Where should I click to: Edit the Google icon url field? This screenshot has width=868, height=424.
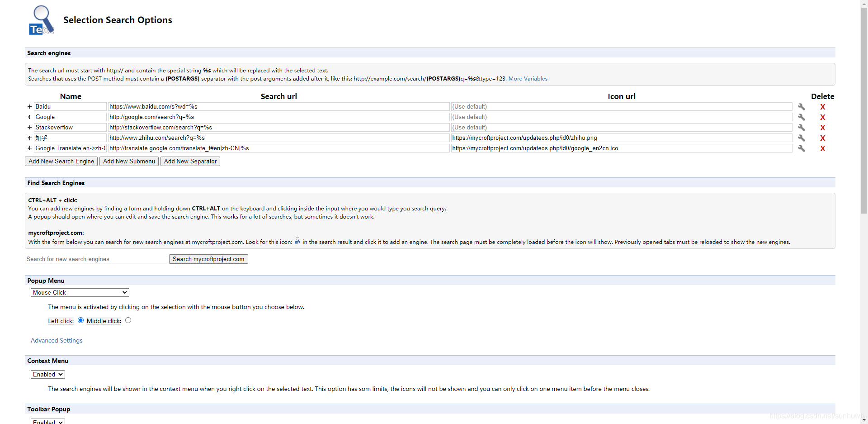tap(622, 117)
